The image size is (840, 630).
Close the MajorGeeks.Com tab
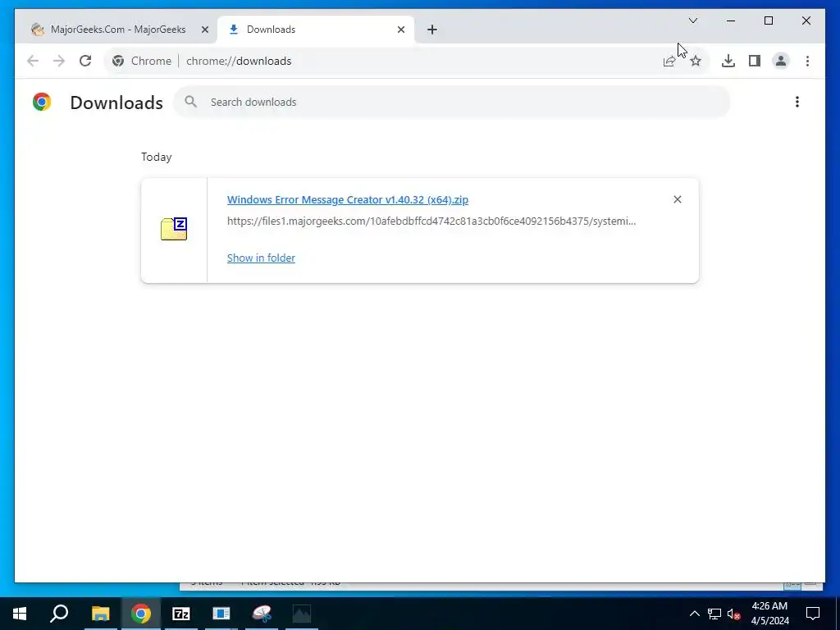coord(204,30)
